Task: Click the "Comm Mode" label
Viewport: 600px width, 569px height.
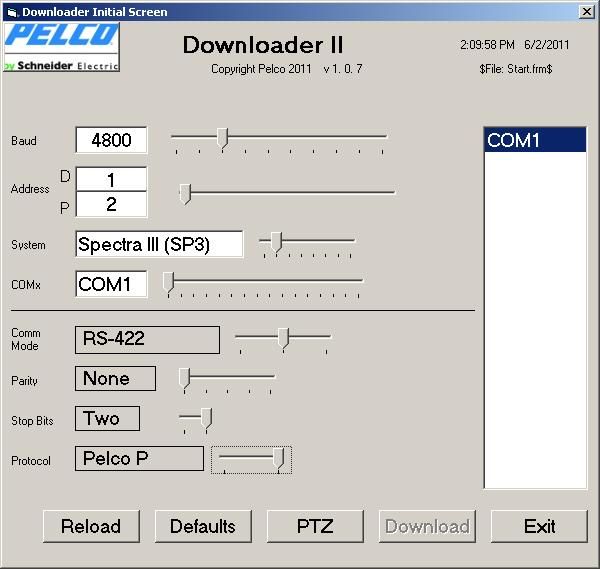Action: (26, 339)
